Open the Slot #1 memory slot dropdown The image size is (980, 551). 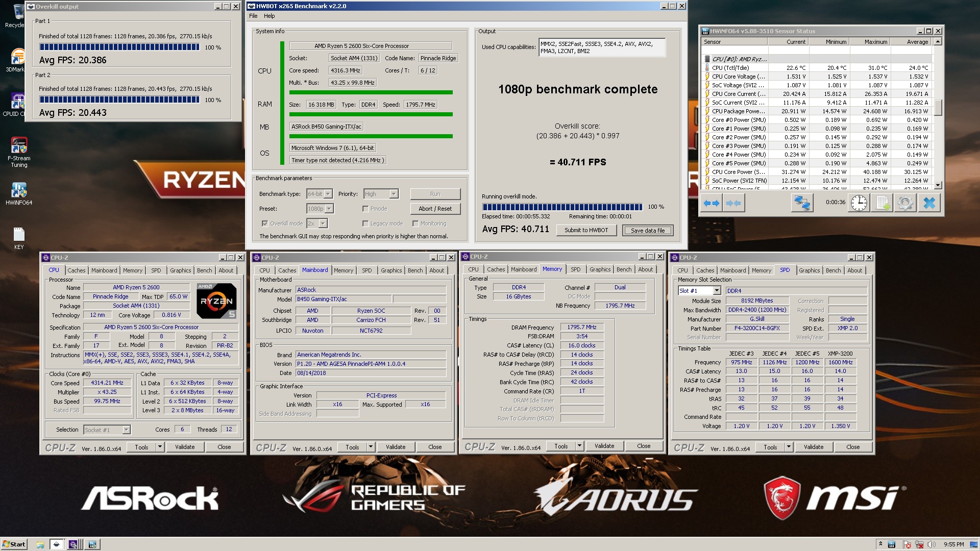click(x=699, y=291)
